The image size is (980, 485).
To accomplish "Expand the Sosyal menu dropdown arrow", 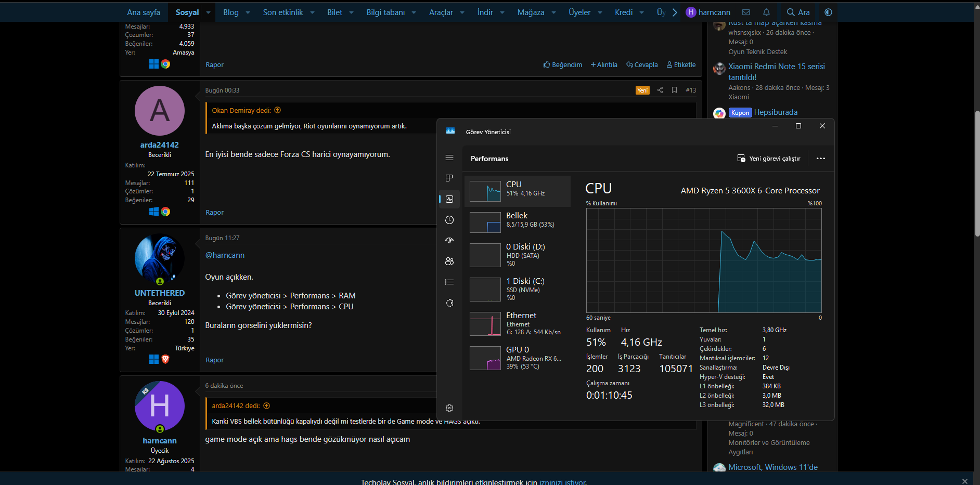I will click(208, 12).
